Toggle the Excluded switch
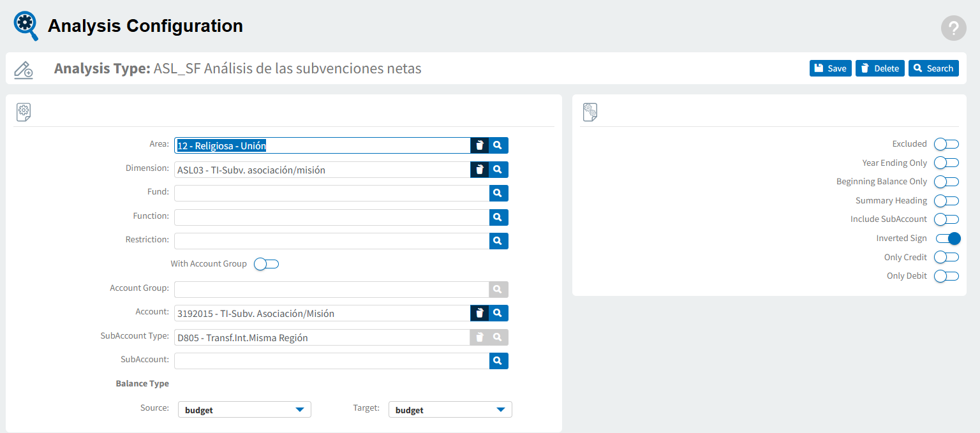Image resolution: width=980 pixels, height=433 pixels. click(x=947, y=144)
